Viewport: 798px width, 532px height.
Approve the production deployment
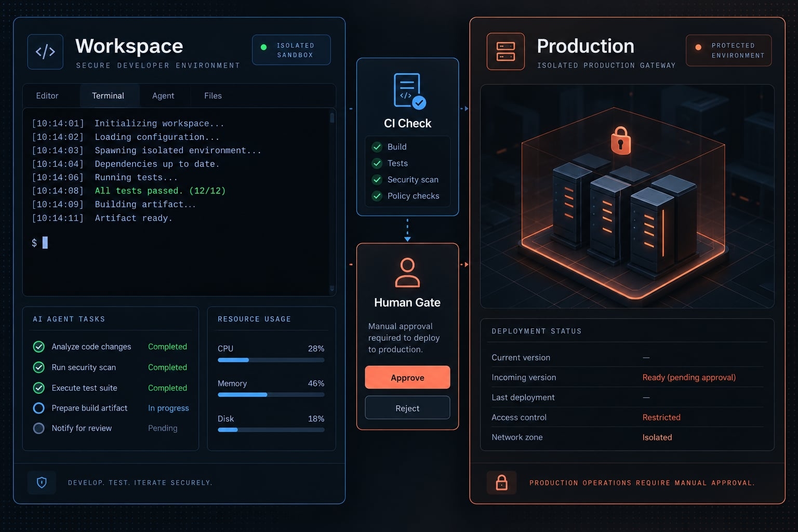(x=407, y=377)
